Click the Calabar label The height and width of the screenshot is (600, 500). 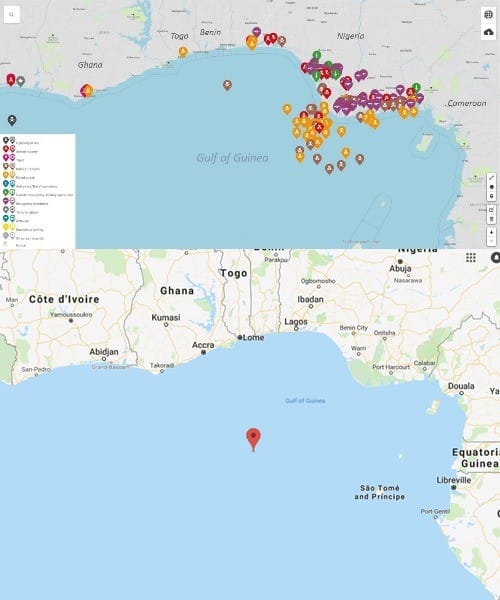click(x=425, y=363)
